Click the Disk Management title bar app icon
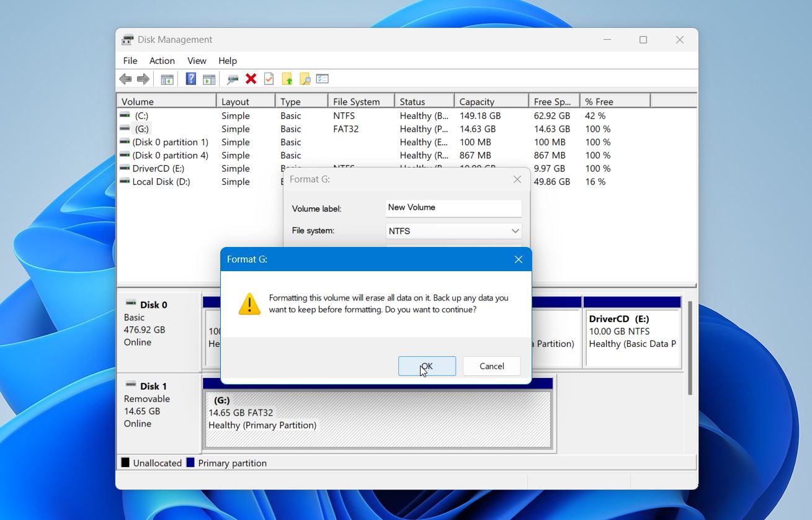 point(128,40)
